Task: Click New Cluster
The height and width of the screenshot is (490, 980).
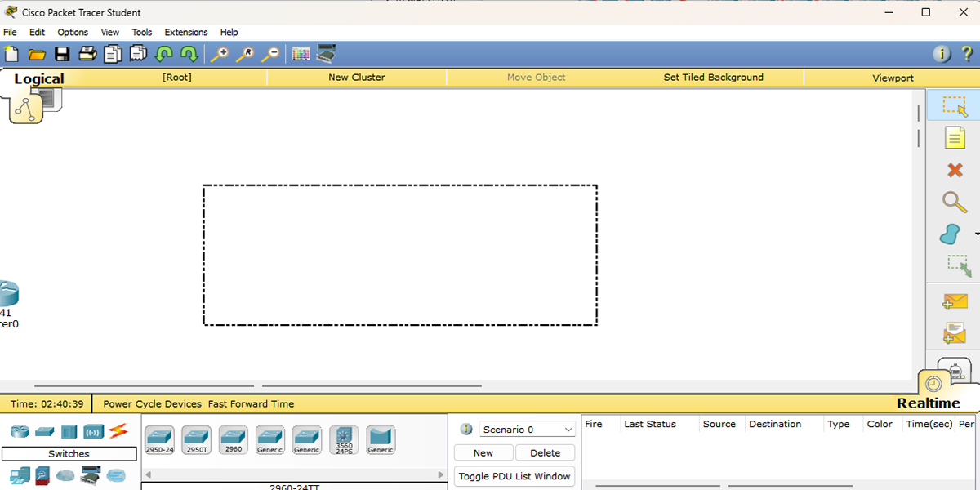Action: [x=357, y=78]
